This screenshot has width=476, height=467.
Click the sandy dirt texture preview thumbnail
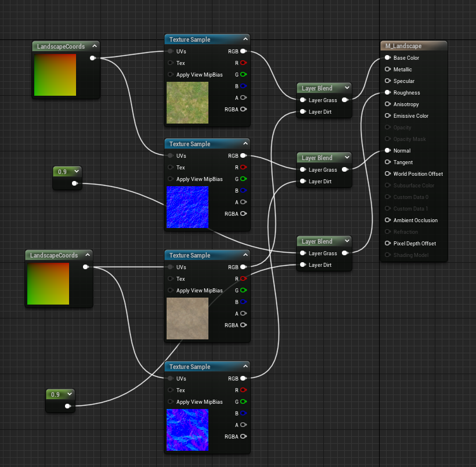coord(187,318)
